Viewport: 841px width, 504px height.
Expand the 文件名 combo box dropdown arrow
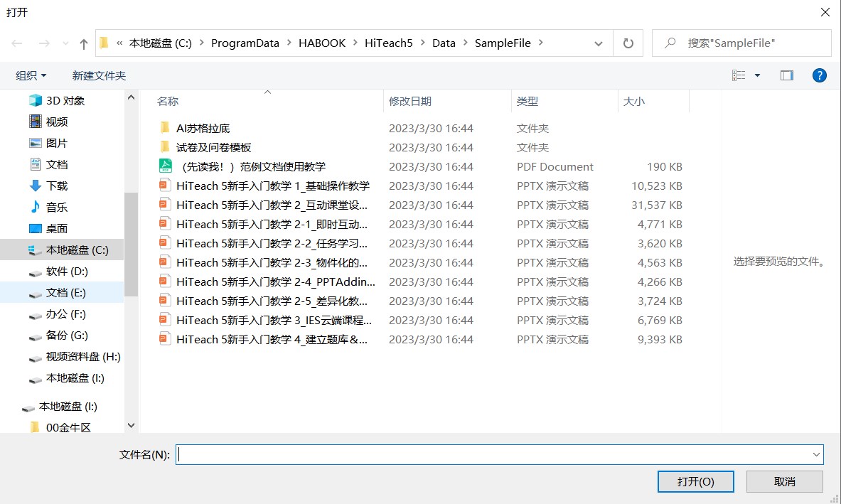[815, 454]
